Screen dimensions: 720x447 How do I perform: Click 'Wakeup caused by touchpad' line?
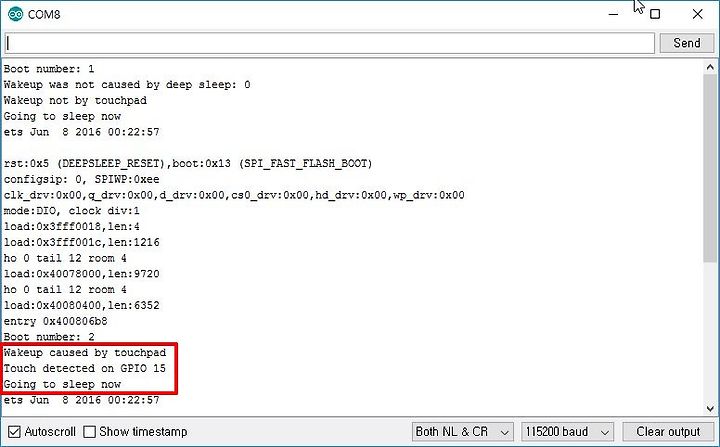pyautogui.click(x=85, y=353)
